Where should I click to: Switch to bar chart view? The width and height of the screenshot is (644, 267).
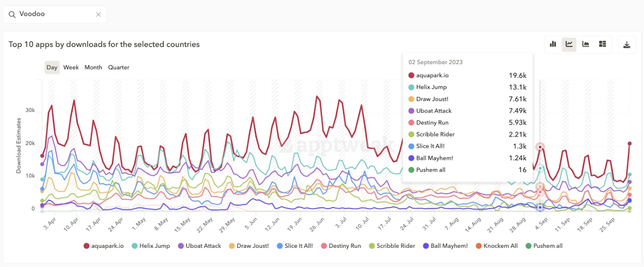(553, 44)
